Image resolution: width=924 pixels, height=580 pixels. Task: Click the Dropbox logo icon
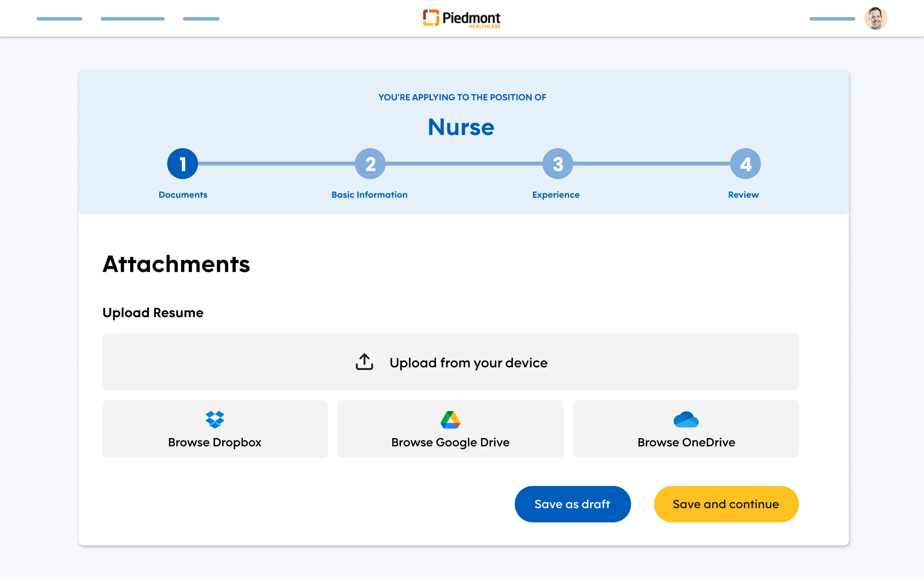pyautogui.click(x=215, y=419)
